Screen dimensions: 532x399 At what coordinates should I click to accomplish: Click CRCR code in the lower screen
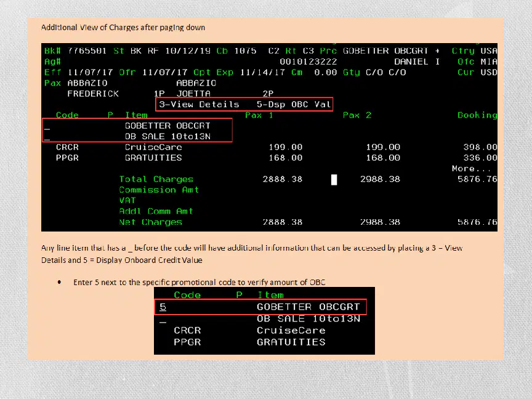coord(187,331)
